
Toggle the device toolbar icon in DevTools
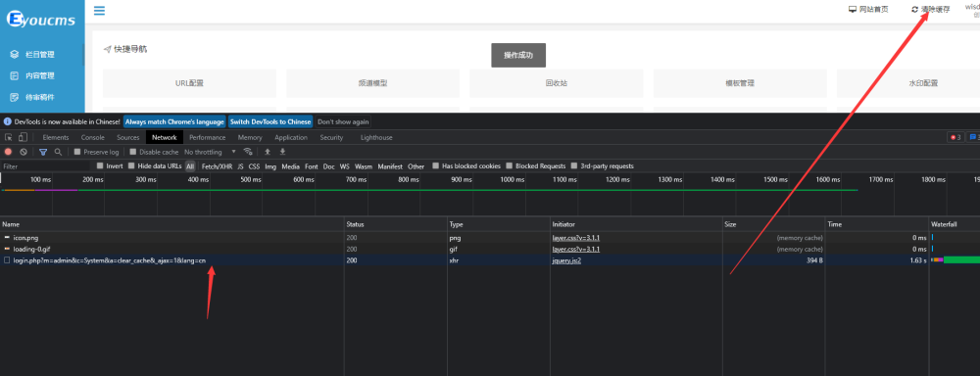coord(23,137)
